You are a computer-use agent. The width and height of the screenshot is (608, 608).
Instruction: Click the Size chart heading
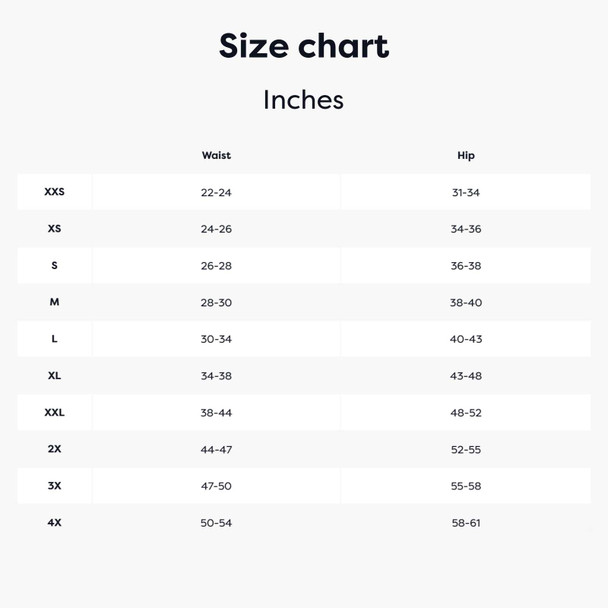304,46
